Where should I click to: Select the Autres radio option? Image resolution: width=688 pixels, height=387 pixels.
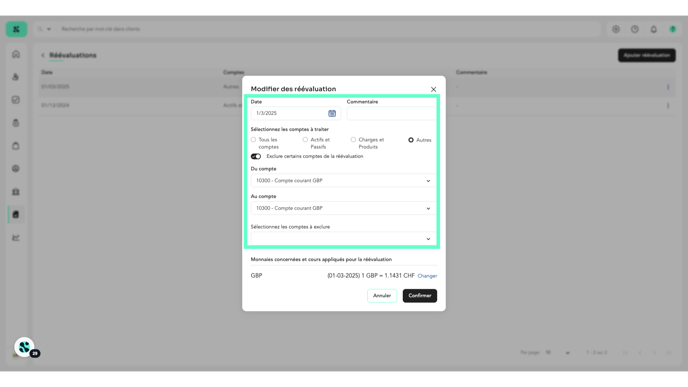coord(411,140)
